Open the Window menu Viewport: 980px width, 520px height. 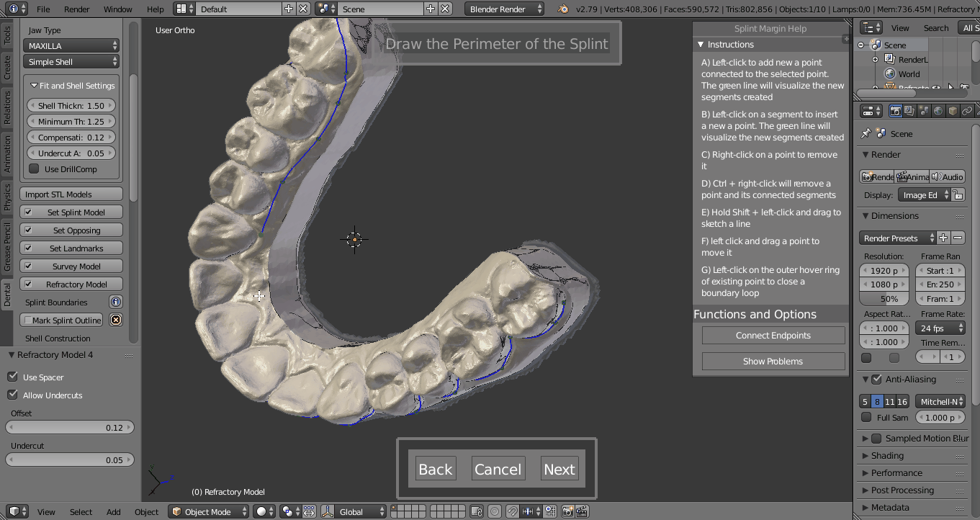point(117,9)
